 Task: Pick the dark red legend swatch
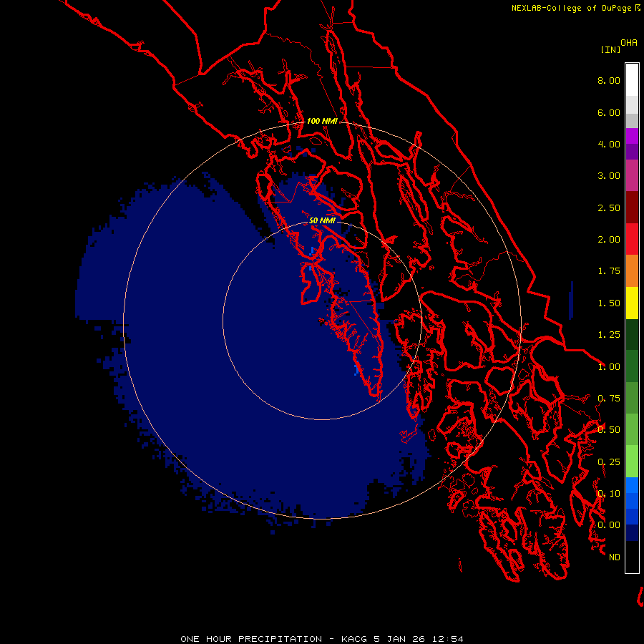click(x=632, y=208)
